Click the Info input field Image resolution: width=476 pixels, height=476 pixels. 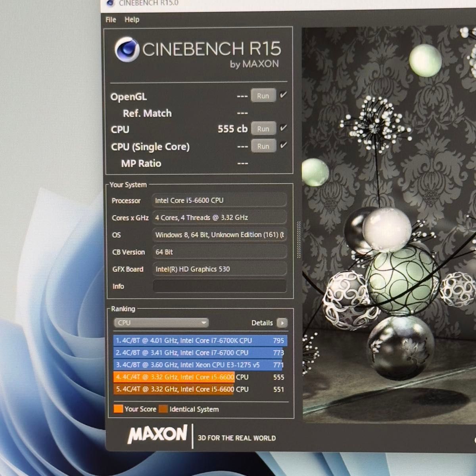(219, 286)
